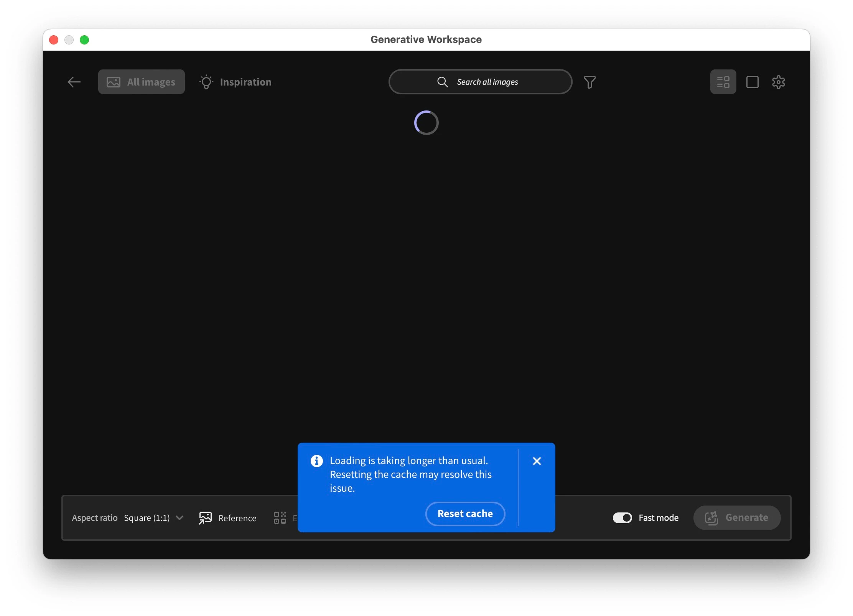
Task: Switch to grid list view icon
Action: pos(723,82)
